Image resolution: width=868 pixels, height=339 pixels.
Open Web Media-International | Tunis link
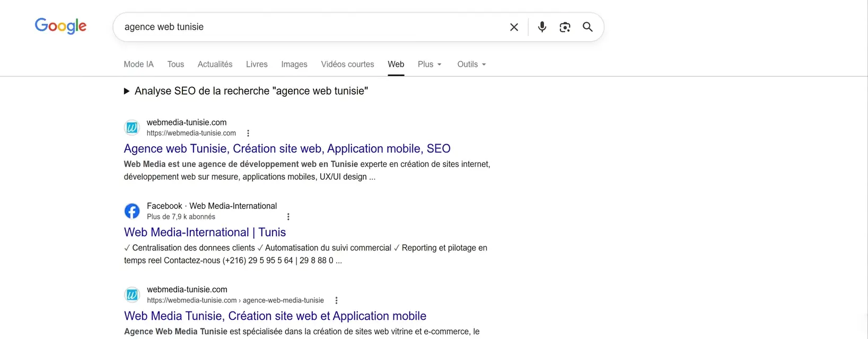click(x=205, y=233)
